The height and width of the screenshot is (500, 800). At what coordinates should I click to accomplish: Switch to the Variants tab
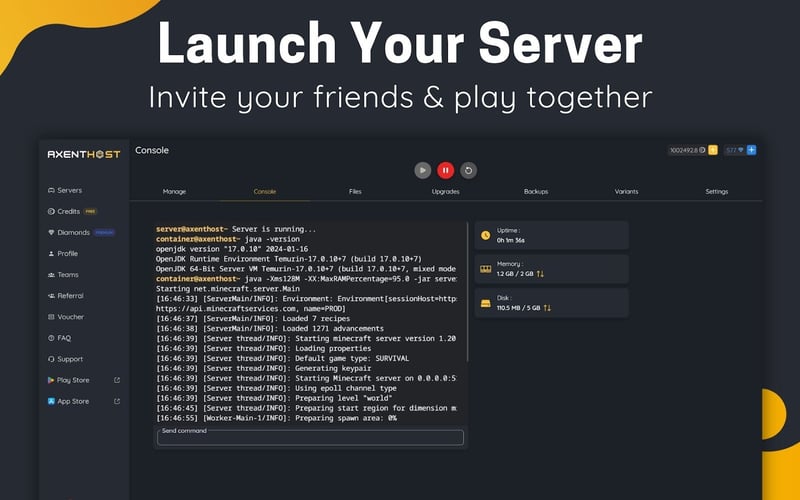[626, 192]
